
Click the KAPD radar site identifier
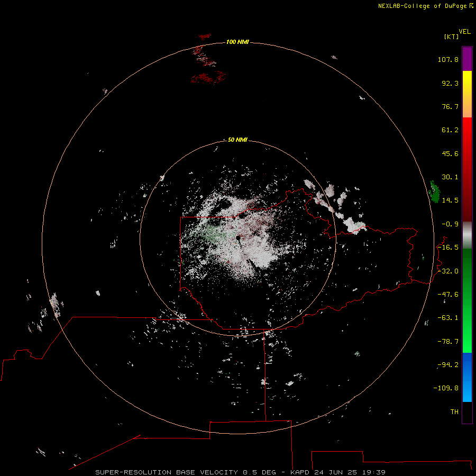point(300,472)
